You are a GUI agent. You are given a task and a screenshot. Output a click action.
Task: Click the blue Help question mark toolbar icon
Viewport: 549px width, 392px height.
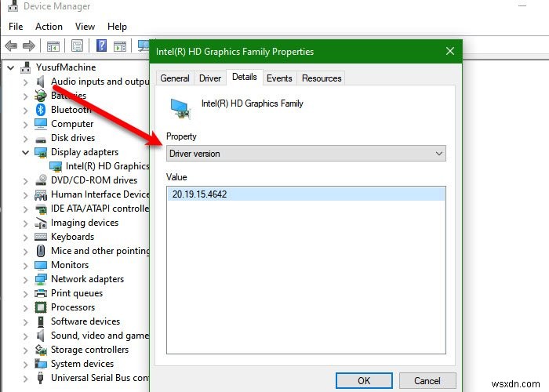coord(101,45)
